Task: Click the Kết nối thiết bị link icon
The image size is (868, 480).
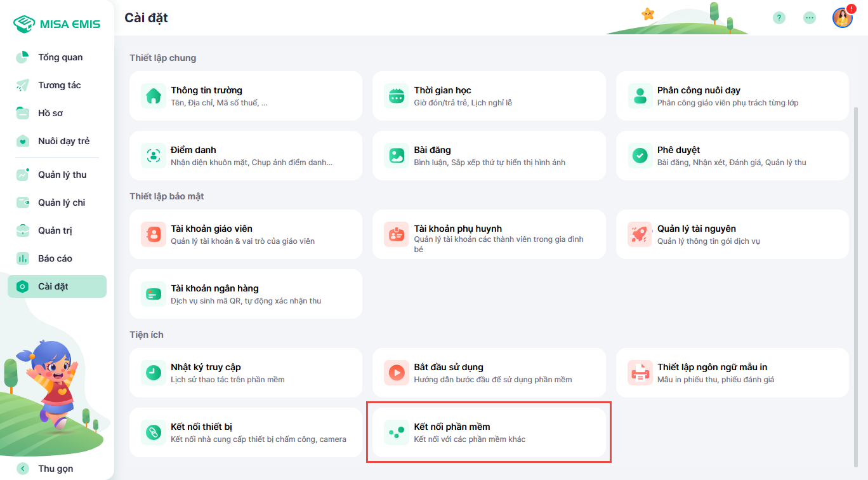Action: tap(154, 432)
